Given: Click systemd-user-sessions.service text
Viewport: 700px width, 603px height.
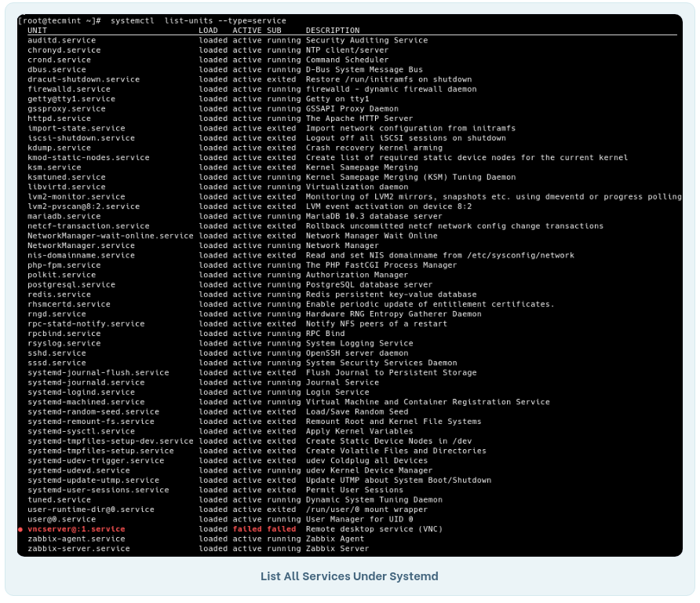Looking at the screenshot, I should tap(98, 491).
